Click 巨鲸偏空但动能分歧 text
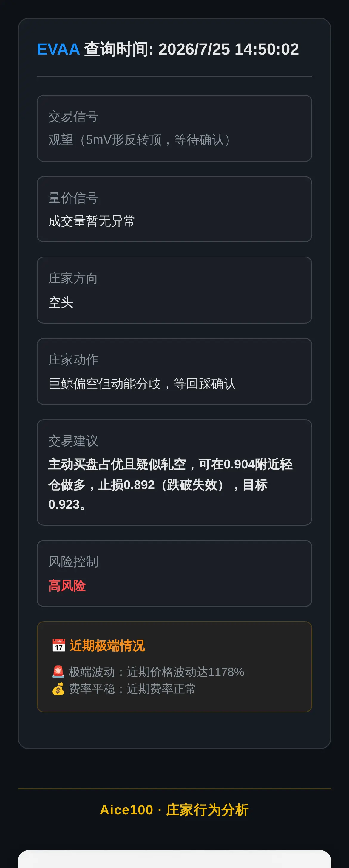 104,384
